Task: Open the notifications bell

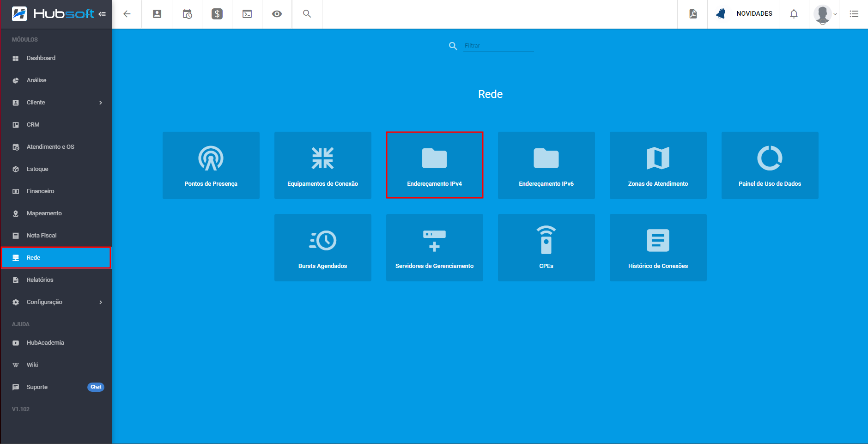Action: 794,14
